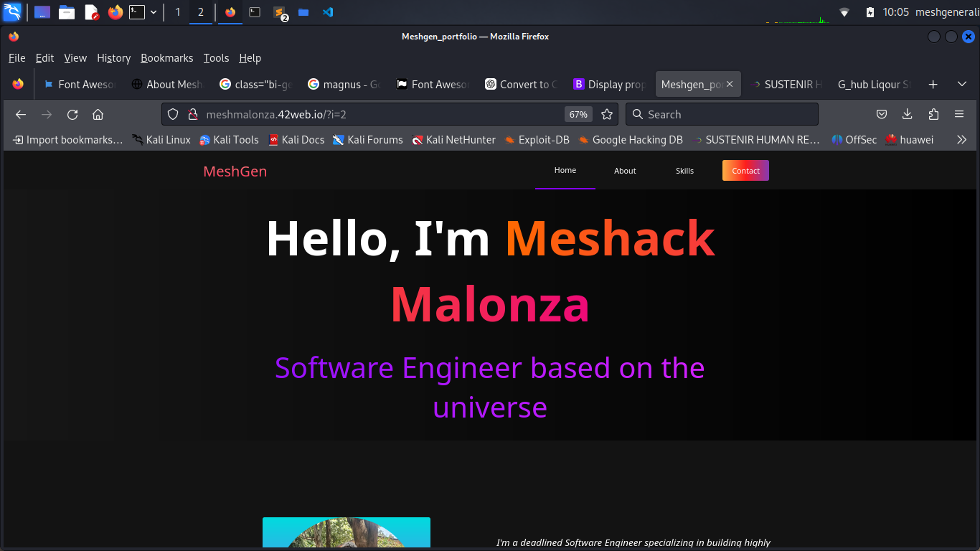Open the Kali Linux bookmark
The height and width of the screenshot is (551, 980).
pos(161,140)
